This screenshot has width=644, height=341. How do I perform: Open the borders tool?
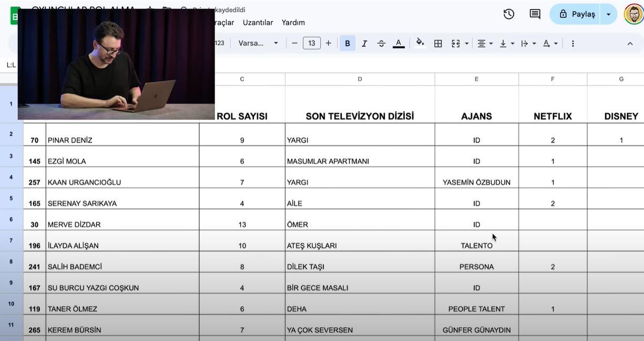click(438, 43)
